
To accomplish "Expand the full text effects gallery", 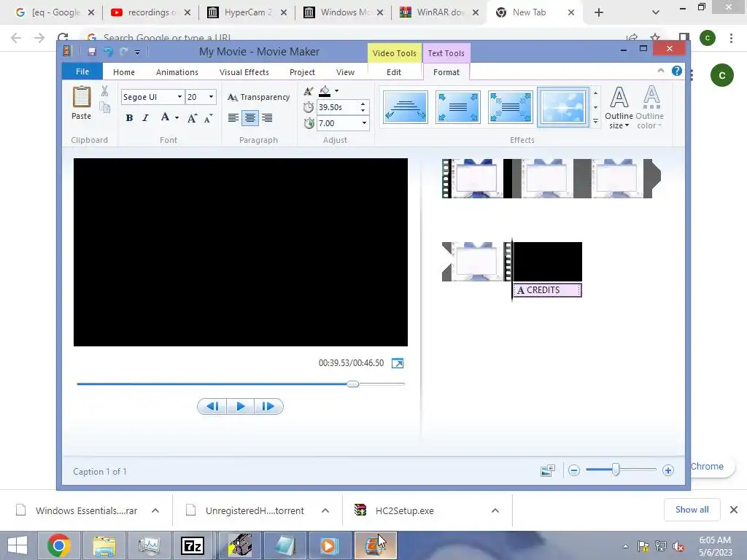I will [x=595, y=122].
